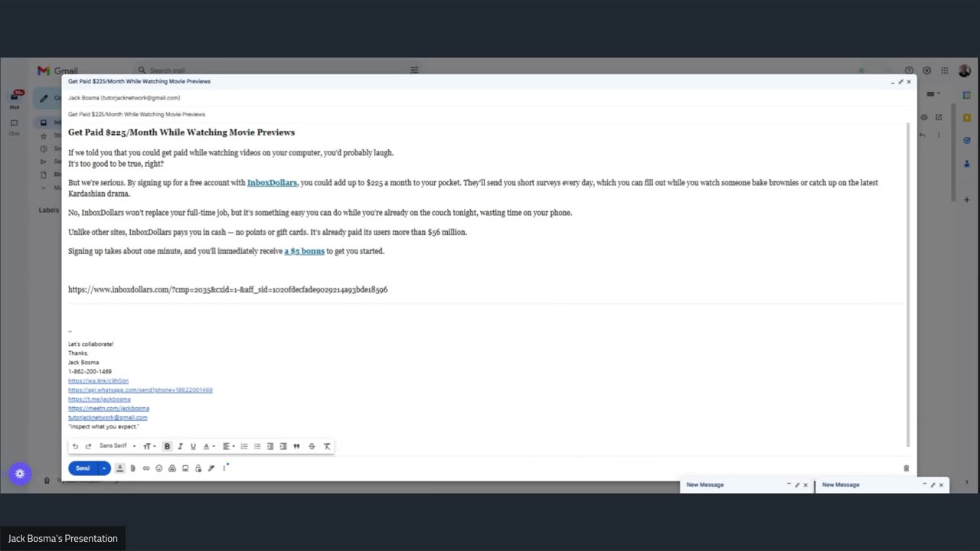
Task: Open the purple gear extension button
Action: pyautogui.click(x=20, y=474)
